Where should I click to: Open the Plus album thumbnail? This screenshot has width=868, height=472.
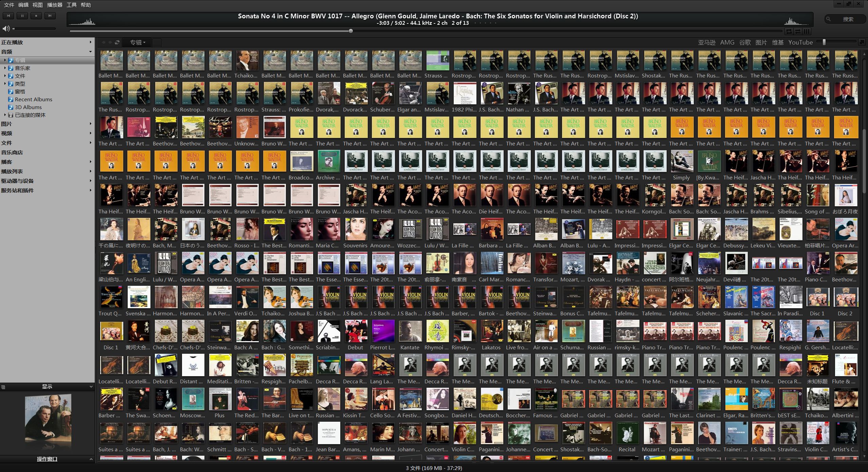[220, 399]
